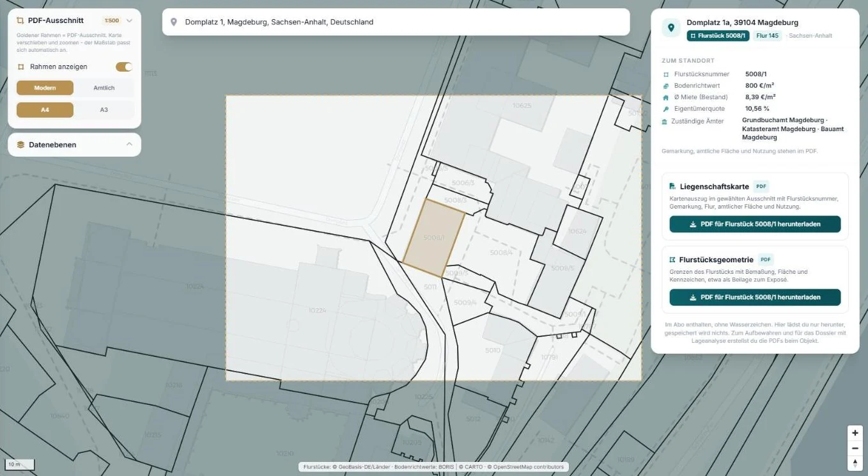868x476 pixels.
Task: Zoom out with the minus button
Action: [855, 448]
